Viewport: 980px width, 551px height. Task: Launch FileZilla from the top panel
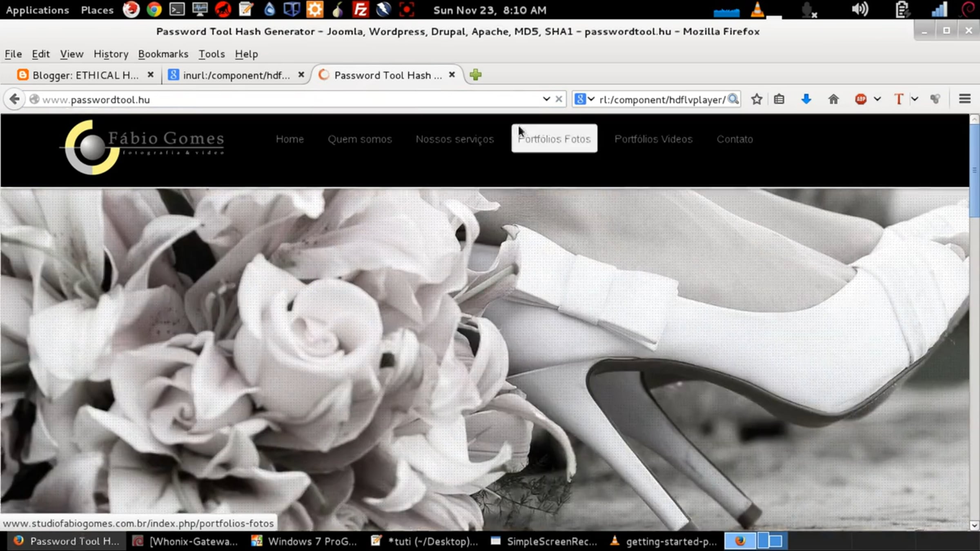pos(361,9)
